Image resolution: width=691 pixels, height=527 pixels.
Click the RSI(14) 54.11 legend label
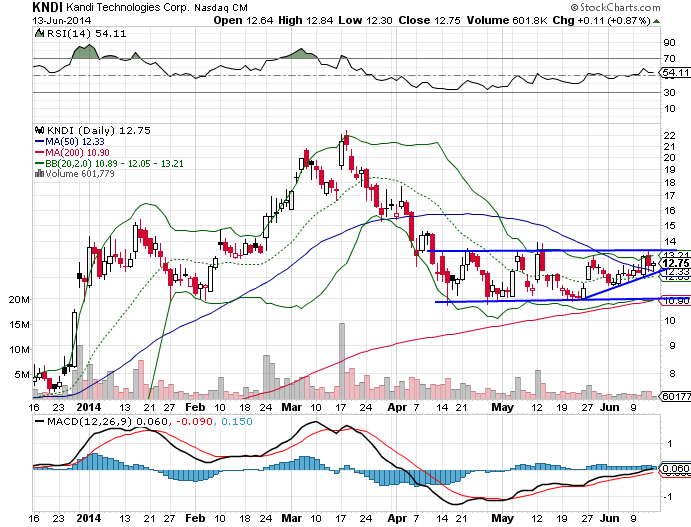click(x=86, y=33)
